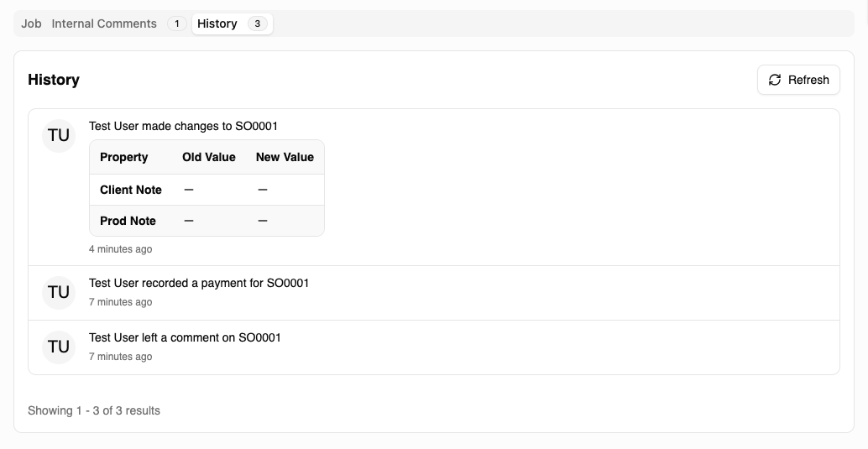The height and width of the screenshot is (449, 868).
Task: Click the '4 minutes ago' timestamp
Action: click(121, 249)
